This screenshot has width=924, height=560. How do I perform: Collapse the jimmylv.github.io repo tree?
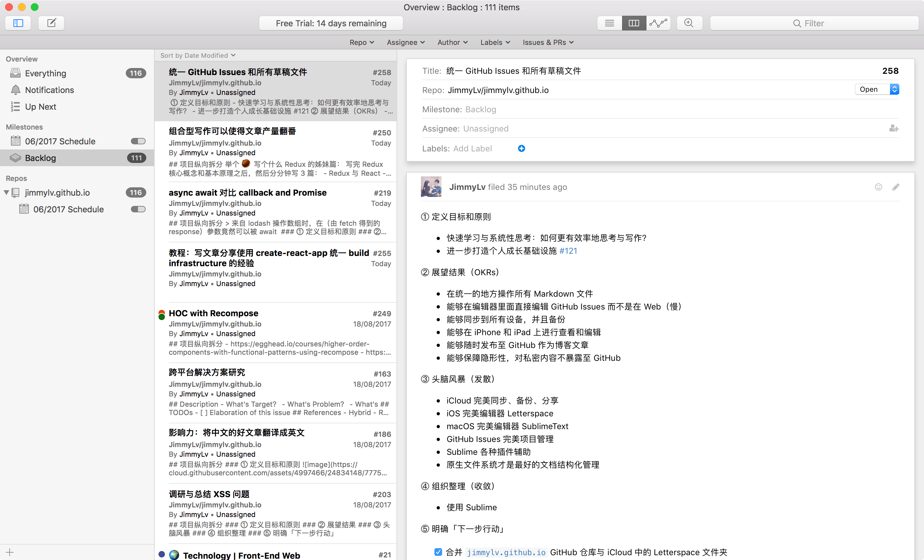coord(6,192)
